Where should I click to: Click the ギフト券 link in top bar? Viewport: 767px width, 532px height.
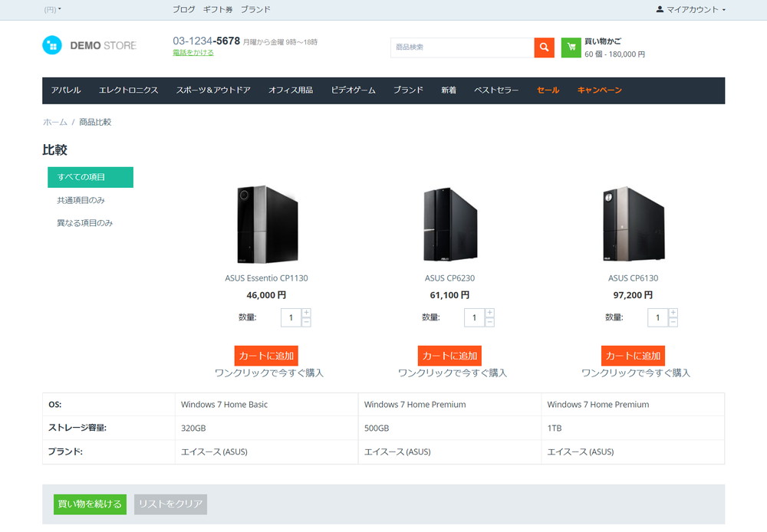tap(218, 9)
